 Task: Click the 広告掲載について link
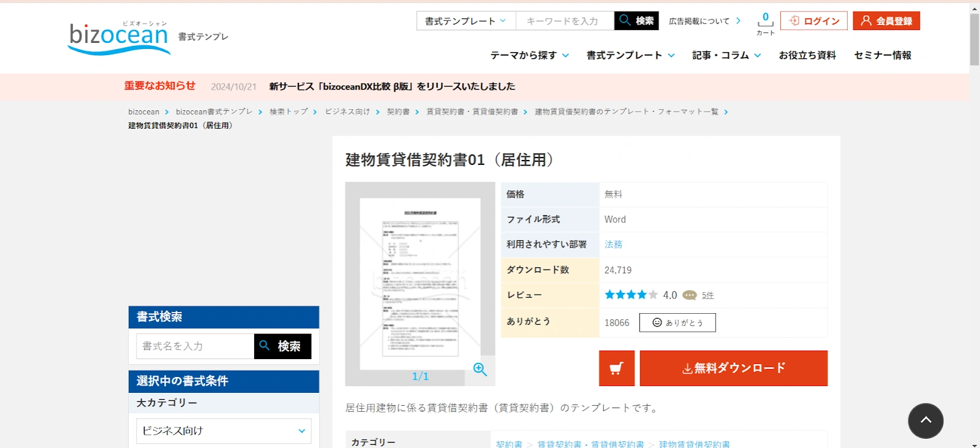tap(704, 21)
